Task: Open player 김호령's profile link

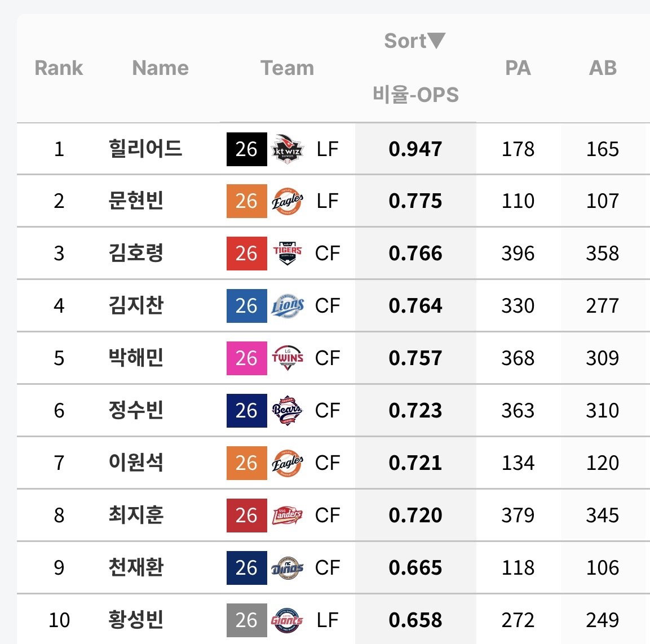Action: (x=136, y=253)
